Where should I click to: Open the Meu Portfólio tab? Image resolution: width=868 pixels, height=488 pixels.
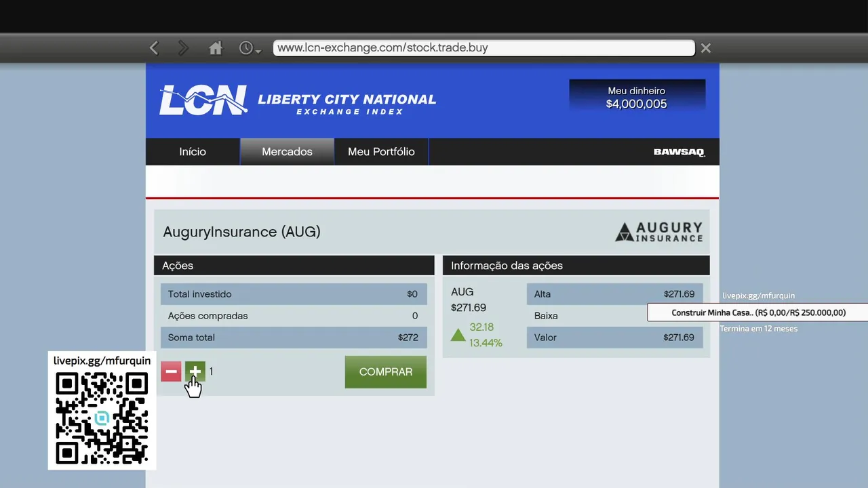point(381,152)
